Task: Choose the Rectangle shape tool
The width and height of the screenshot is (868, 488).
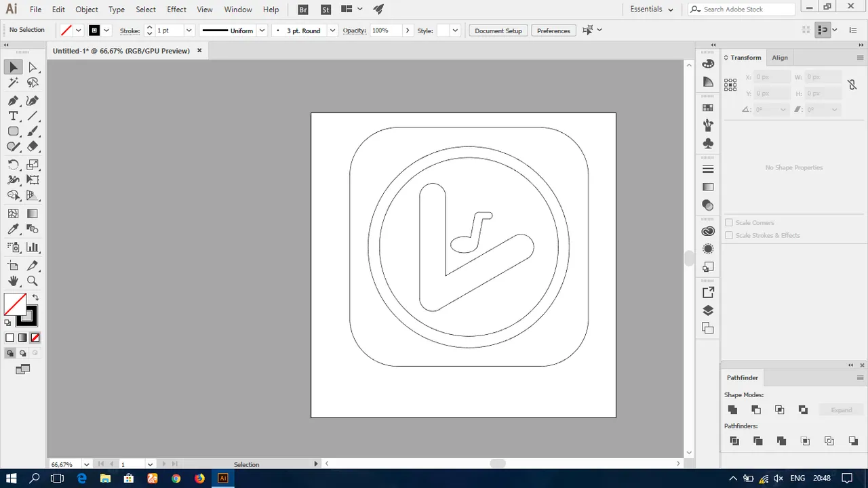Action: (x=14, y=131)
